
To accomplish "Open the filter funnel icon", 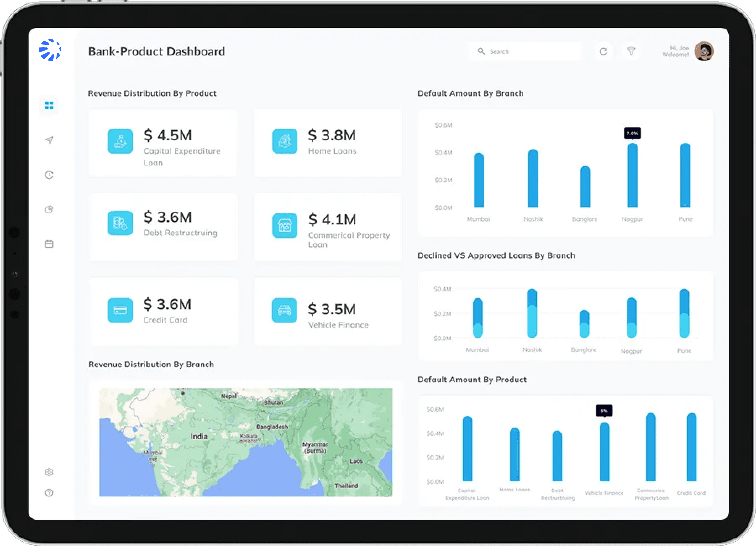I will [x=631, y=51].
